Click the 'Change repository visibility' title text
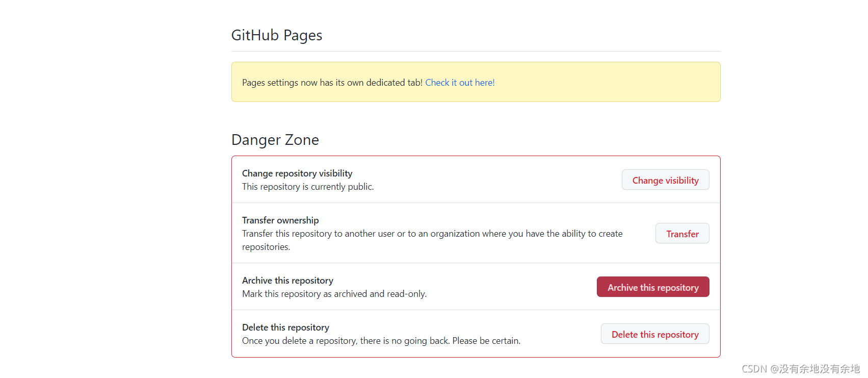Viewport: 868px width, 378px height. (297, 173)
